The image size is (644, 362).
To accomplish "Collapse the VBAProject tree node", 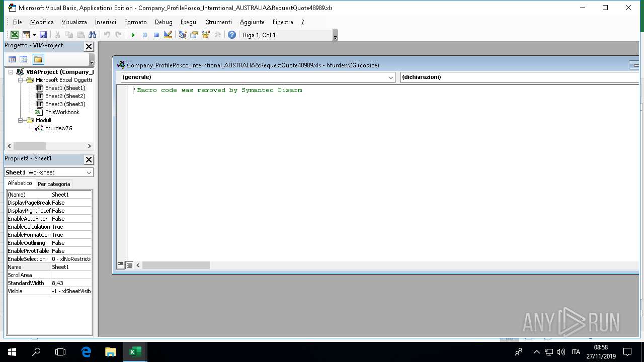I will click(11, 72).
